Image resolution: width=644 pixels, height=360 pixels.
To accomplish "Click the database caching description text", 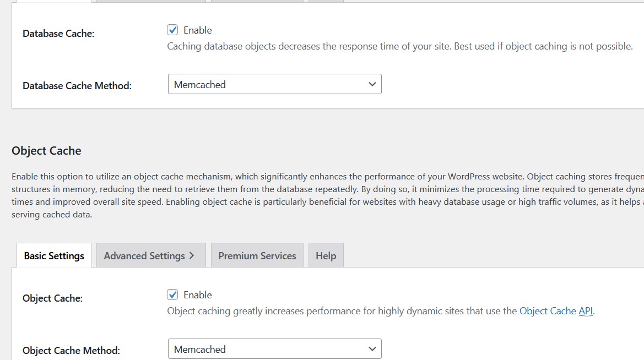I will coord(399,46).
